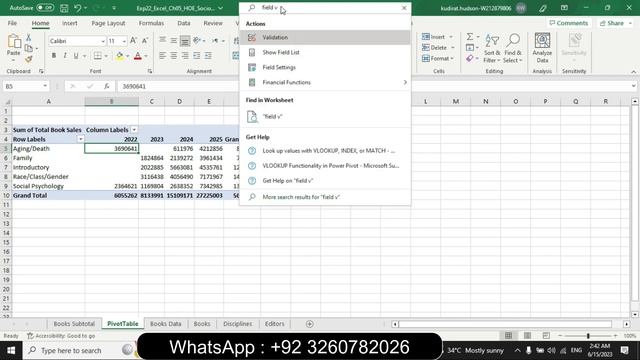Switch to the Insert ribbon tab
Viewport: 640px width, 360px height.
(69, 23)
